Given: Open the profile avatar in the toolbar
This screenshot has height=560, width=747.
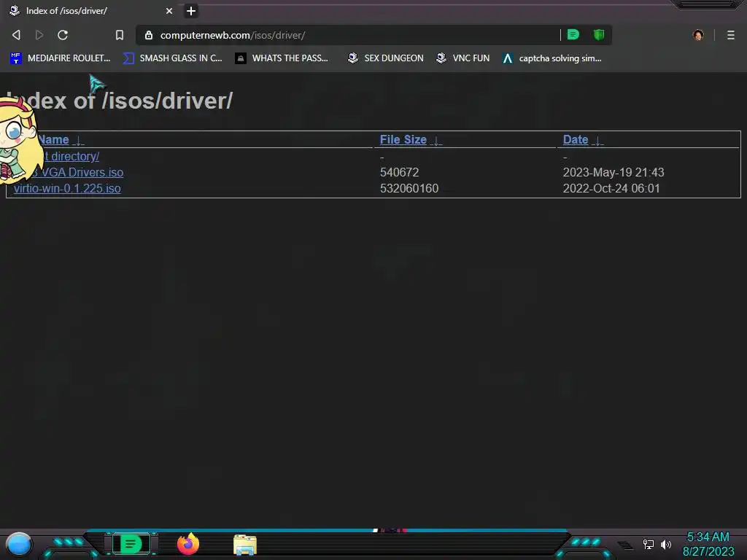Looking at the screenshot, I should (698, 35).
